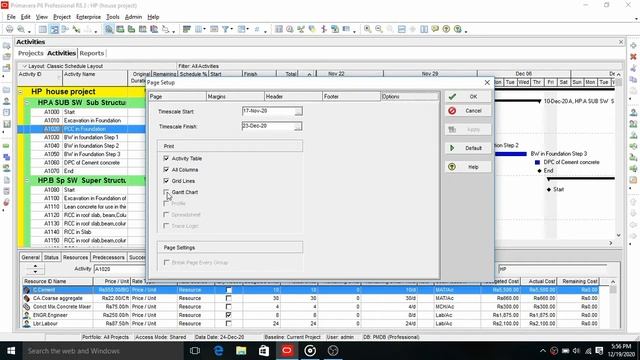Screen dimensions: 640x360
Task: Click the add icon at the top of the right sidebar
Action: coord(633,45)
